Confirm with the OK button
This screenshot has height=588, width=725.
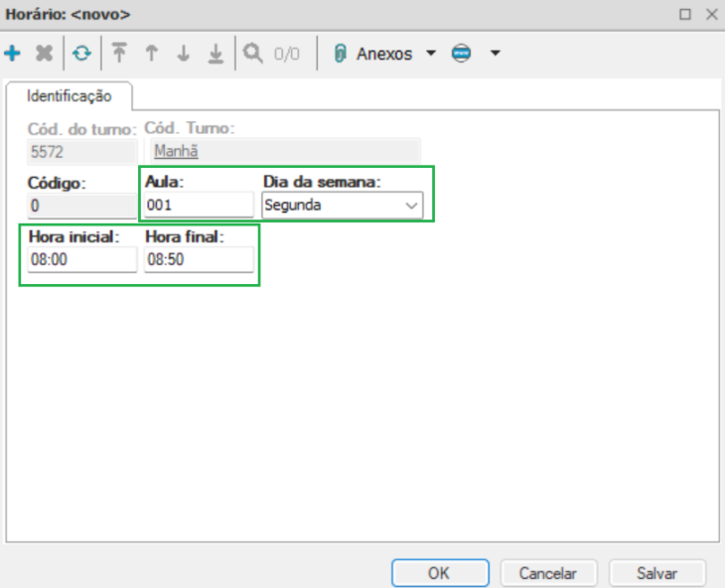(440, 573)
